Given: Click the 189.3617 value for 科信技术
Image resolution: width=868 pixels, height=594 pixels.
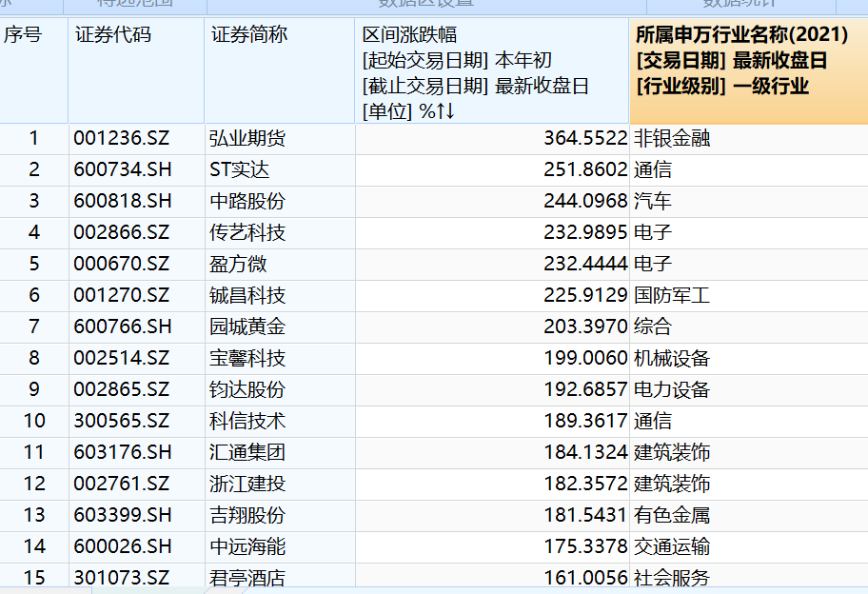Looking at the screenshot, I should click(585, 421).
